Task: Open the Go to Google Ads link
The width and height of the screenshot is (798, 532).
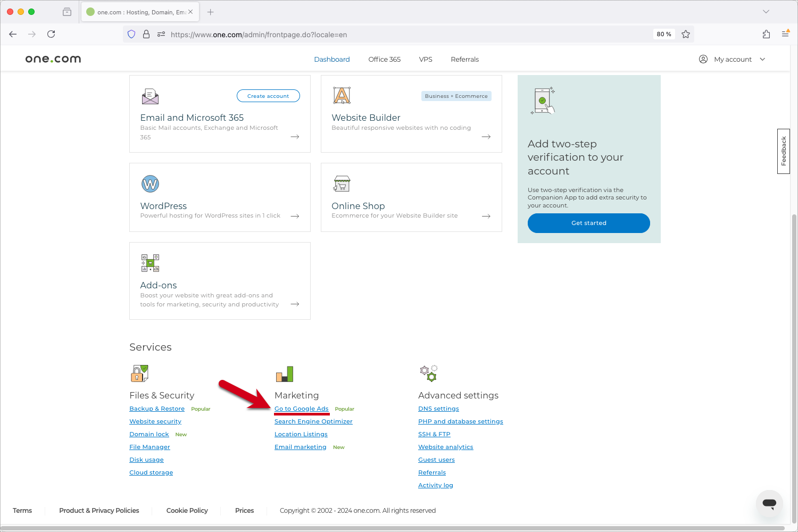Action: click(x=302, y=409)
